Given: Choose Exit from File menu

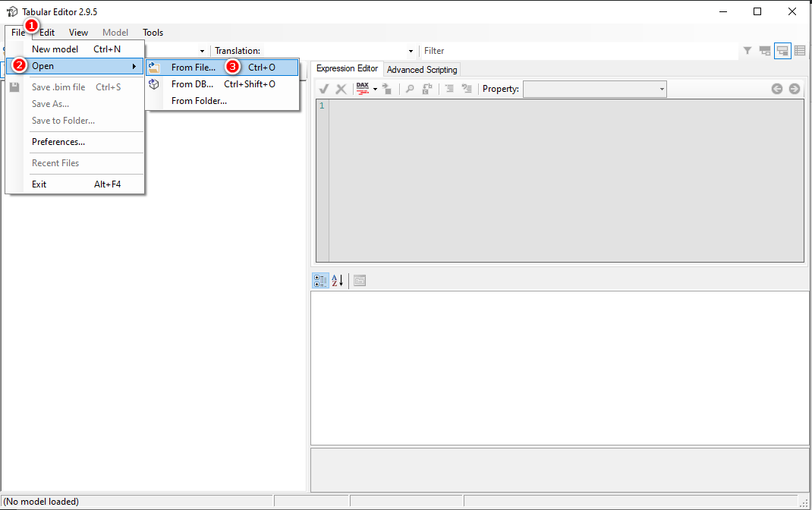Looking at the screenshot, I should pos(76,184).
